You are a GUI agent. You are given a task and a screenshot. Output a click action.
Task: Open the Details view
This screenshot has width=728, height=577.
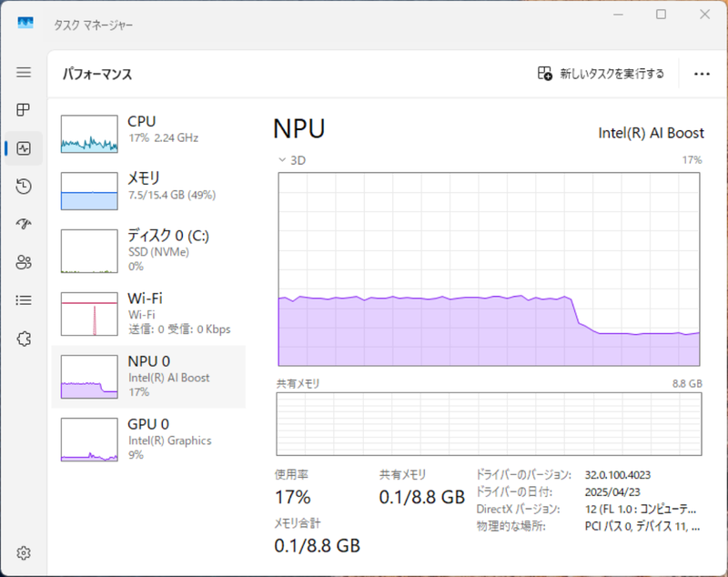[x=24, y=300]
